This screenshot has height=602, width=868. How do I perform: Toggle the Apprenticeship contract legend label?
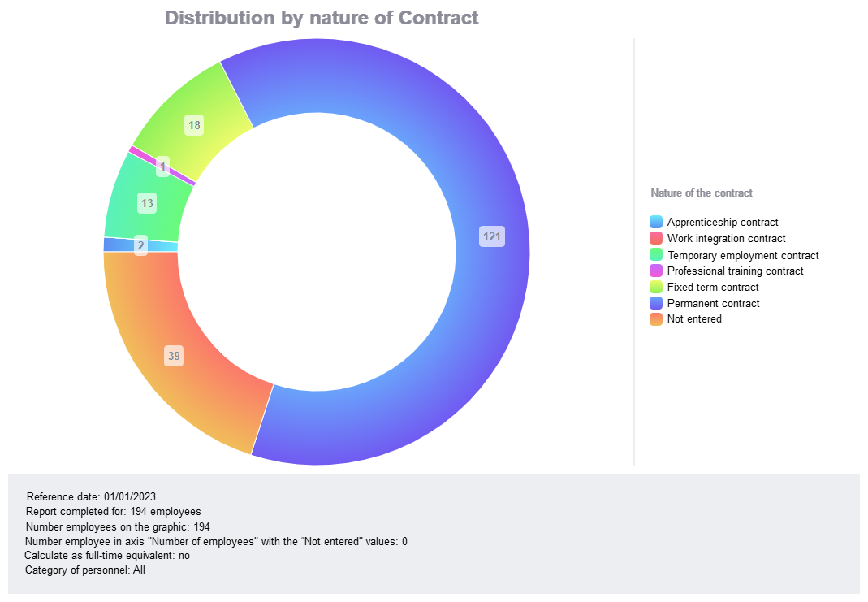click(x=723, y=223)
